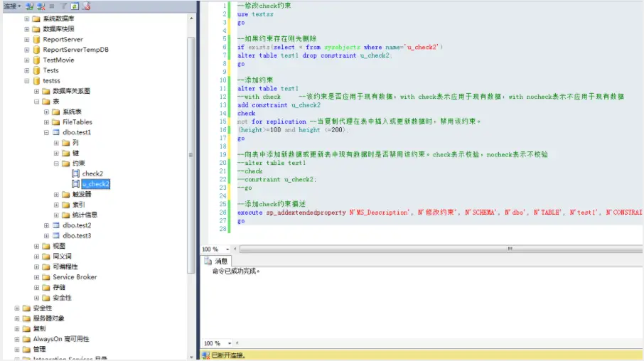644x361 pixels.
Task: Expand 数据库关系图 folder
Action: point(36,91)
